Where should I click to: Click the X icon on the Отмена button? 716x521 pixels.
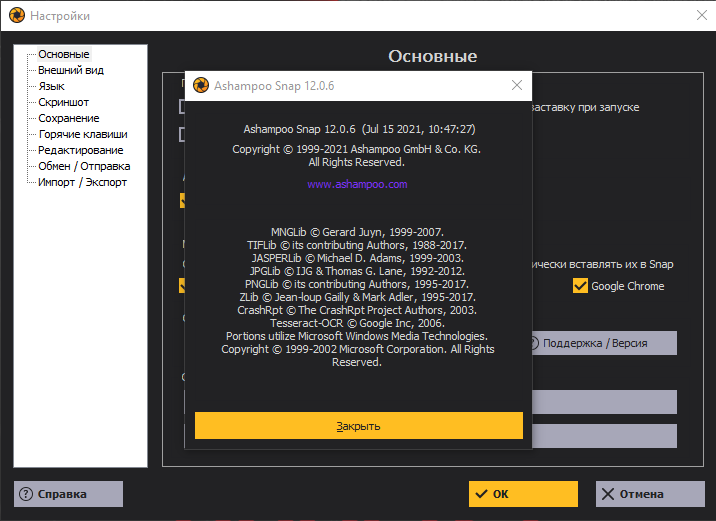[608, 494]
